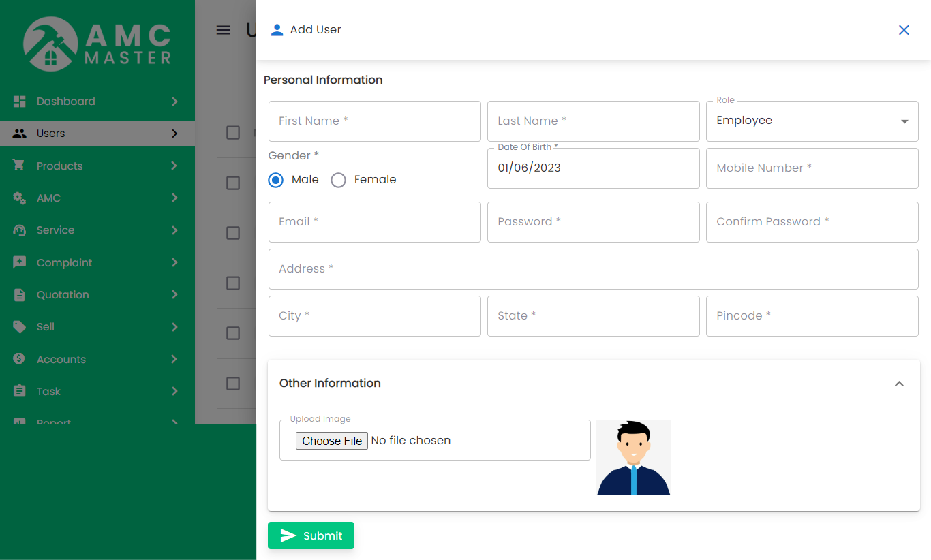The height and width of the screenshot is (560, 931).
Task: Click the Accounts dollar coin icon
Action: pos(20,359)
